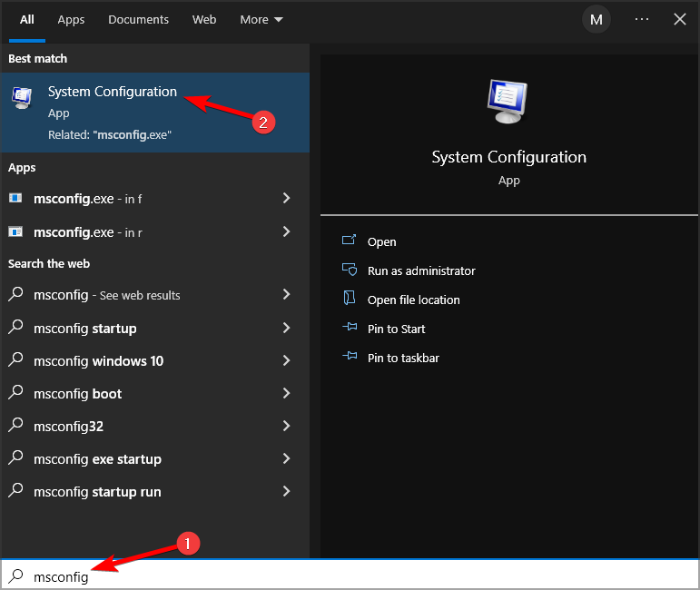The height and width of the screenshot is (590, 700).
Task: Expand the chevron next to msconfig32
Action: (286, 426)
